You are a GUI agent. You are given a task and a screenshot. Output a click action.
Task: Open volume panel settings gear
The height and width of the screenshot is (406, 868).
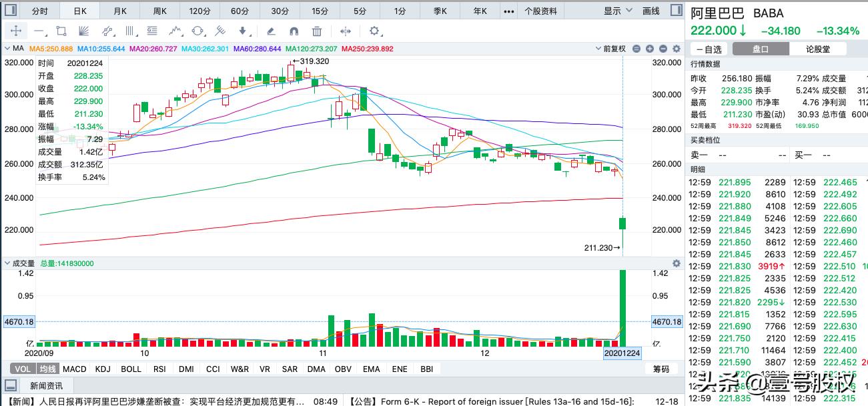point(677,263)
